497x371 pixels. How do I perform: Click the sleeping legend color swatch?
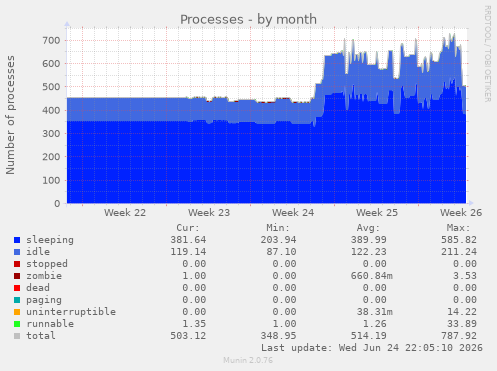point(17,240)
